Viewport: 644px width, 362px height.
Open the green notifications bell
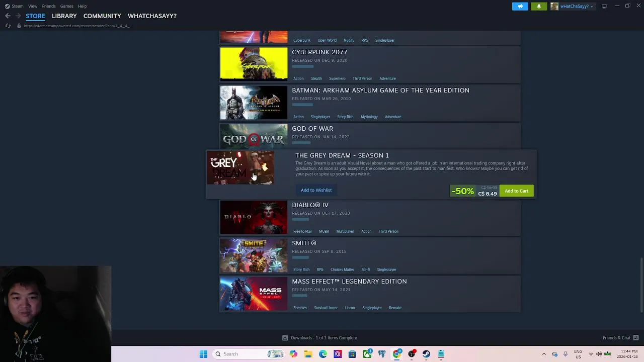pyautogui.click(x=539, y=6)
